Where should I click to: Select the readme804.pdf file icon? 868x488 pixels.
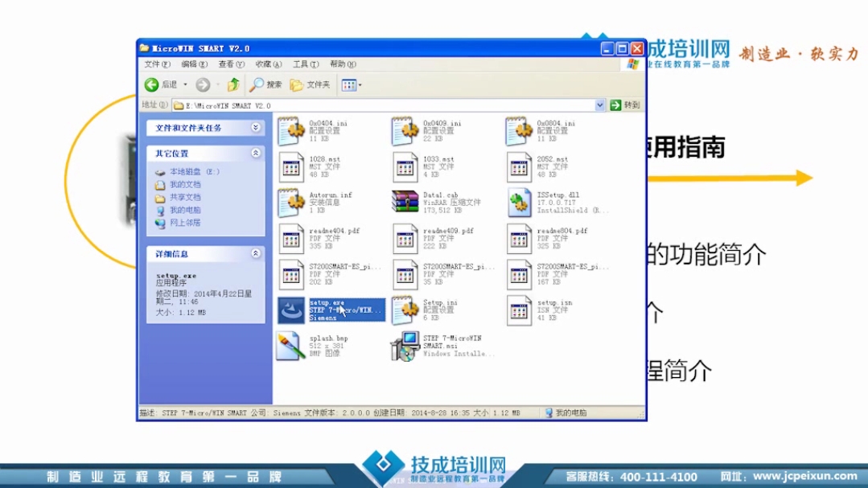point(519,239)
